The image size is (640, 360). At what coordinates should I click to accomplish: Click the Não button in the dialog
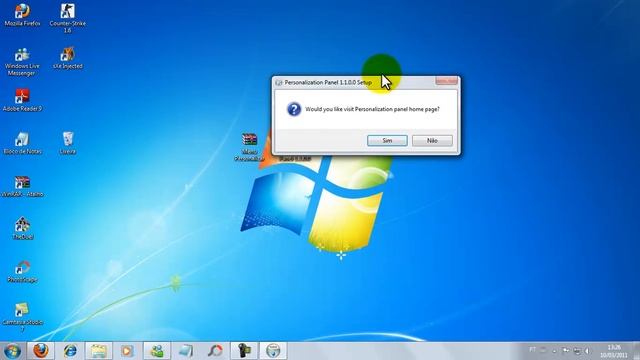pyautogui.click(x=432, y=140)
